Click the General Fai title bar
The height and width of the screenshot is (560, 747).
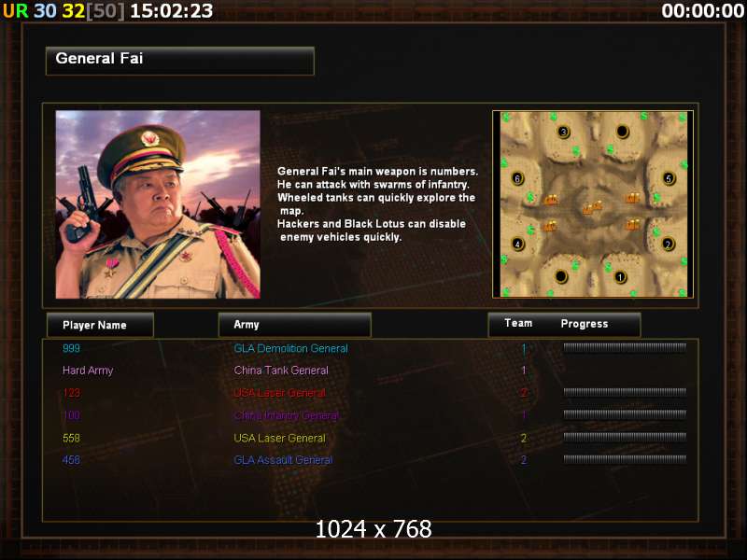point(180,61)
